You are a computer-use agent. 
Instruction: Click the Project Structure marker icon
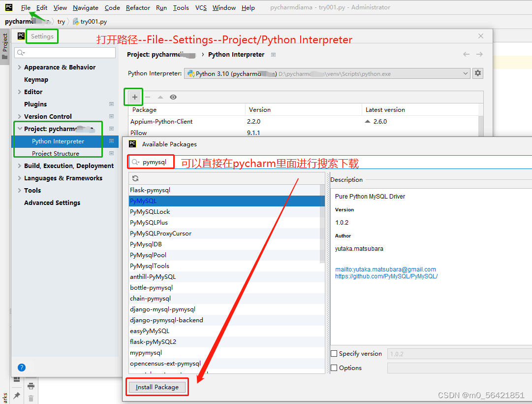click(x=111, y=153)
